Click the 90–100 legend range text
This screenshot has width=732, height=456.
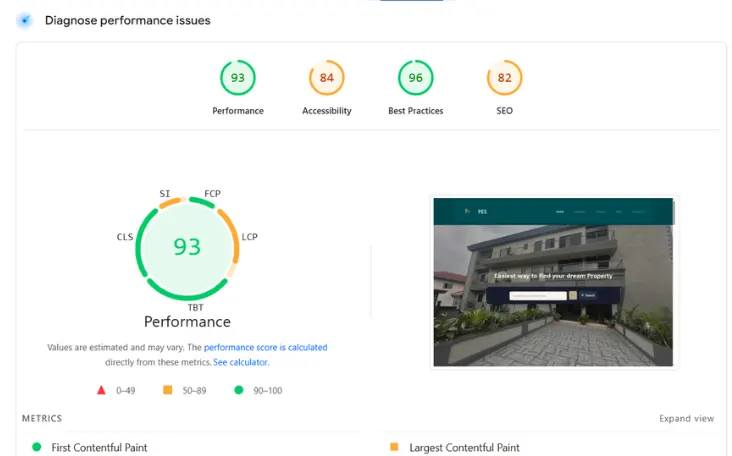[267, 391]
